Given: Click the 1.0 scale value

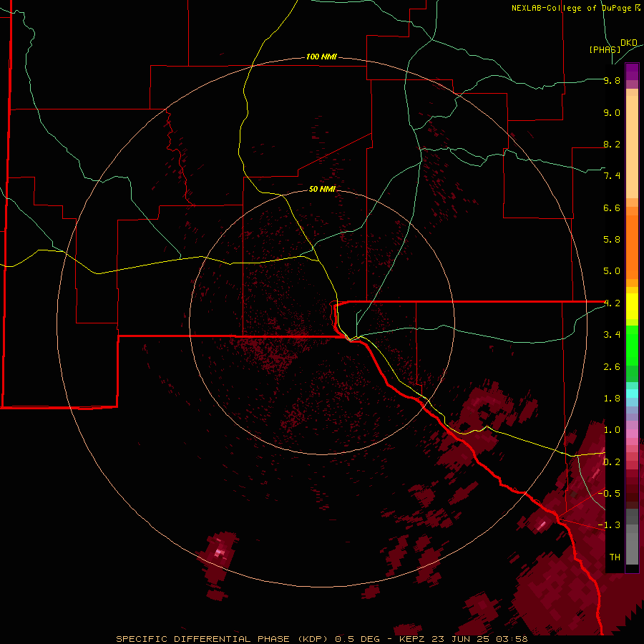Looking at the screenshot, I should point(612,430).
